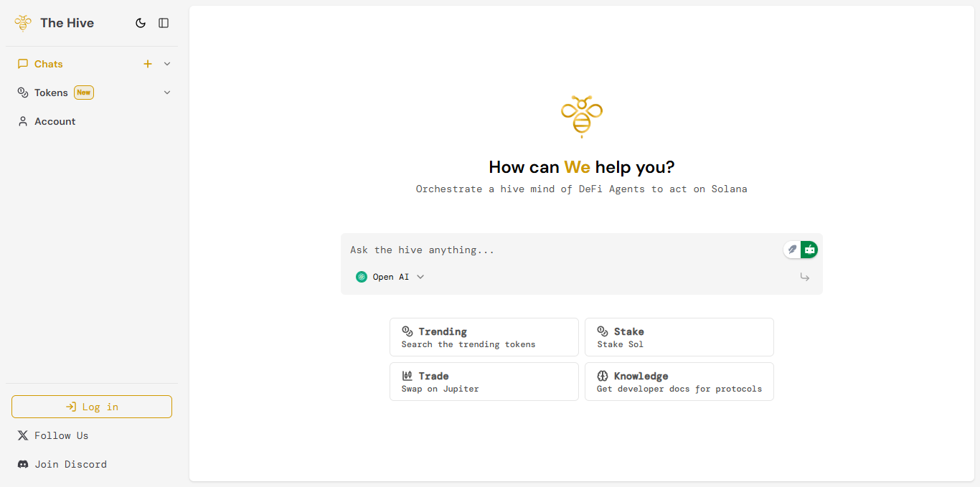Type in the Ask the hive input
Viewport: 980px width, 487px height.
pos(560,250)
